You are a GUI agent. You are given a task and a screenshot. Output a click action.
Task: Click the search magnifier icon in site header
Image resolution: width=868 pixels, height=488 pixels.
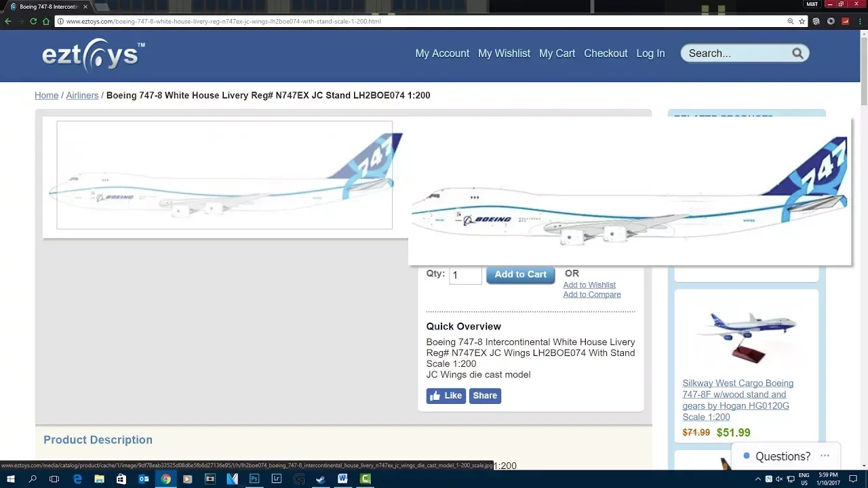(797, 54)
